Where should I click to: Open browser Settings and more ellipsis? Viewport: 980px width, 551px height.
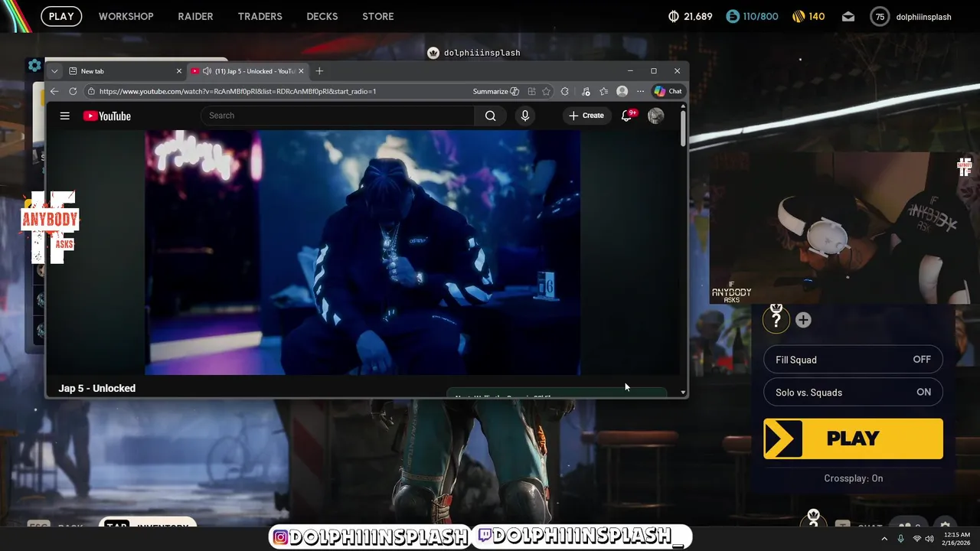pyautogui.click(x=640, y=91)
